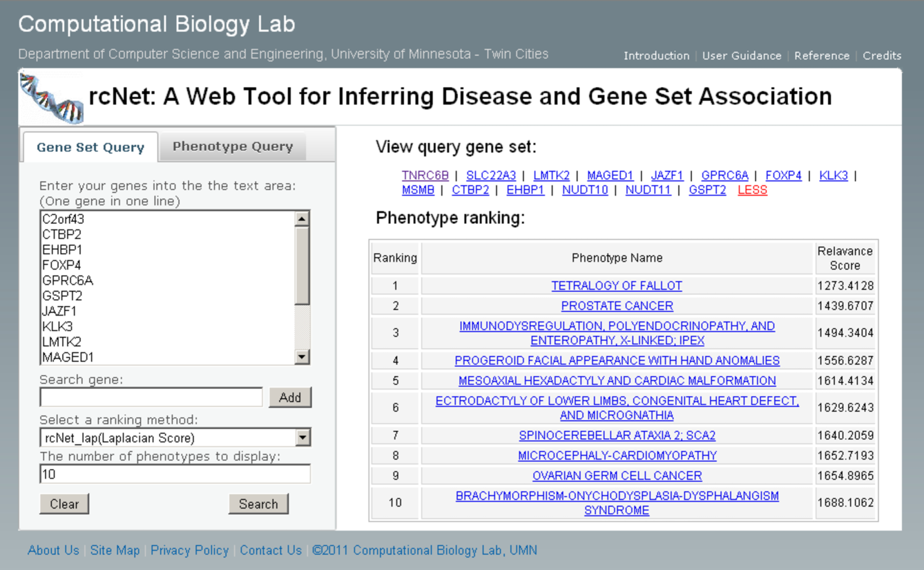Focus the Search gene input field
Viewport: 924px width, 570px height.
(151, 397)
